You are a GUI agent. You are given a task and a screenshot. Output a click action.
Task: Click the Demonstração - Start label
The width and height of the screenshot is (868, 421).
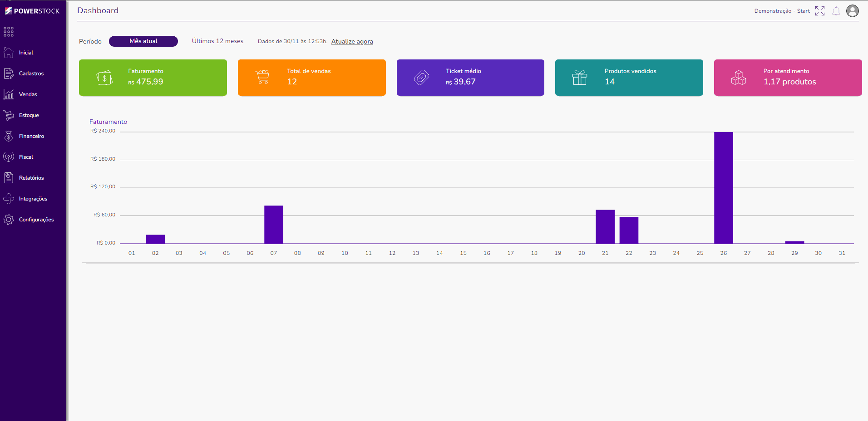pos(782,11)
